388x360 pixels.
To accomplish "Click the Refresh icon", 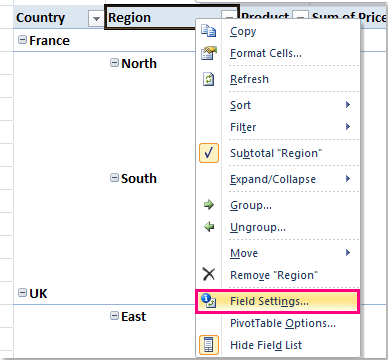I will click(x=209, y=79).
